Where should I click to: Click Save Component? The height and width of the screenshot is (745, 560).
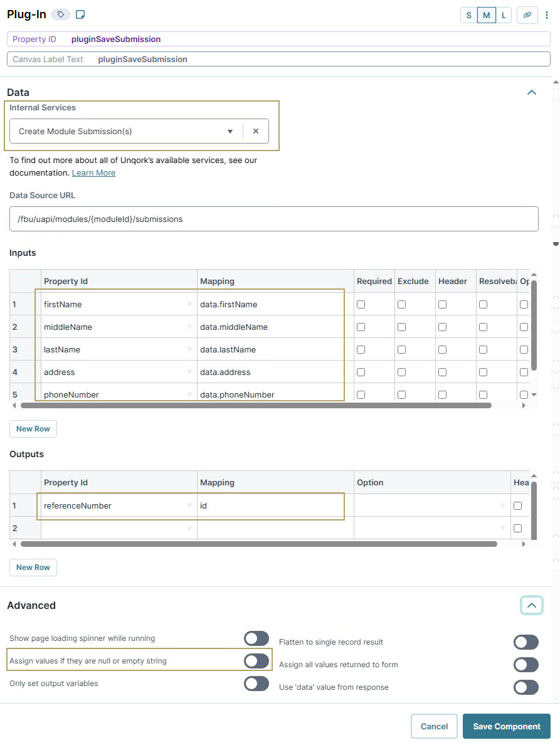(x=506, y=726)
